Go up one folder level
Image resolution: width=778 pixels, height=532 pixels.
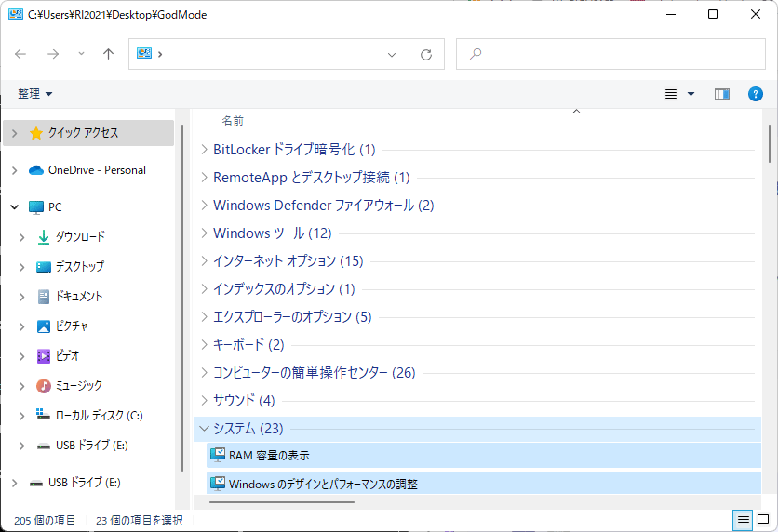(x=108, y=54)
